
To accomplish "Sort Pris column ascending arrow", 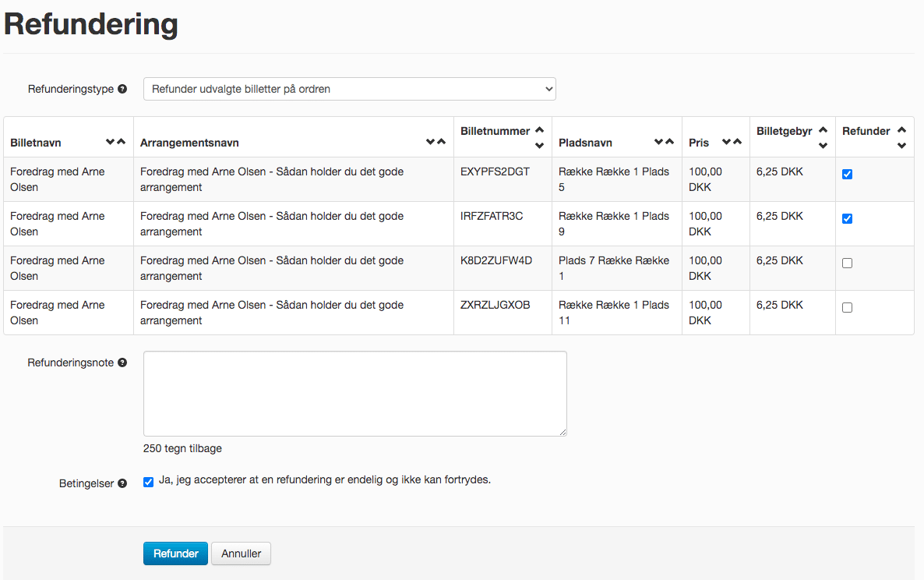I will (737, 142).
